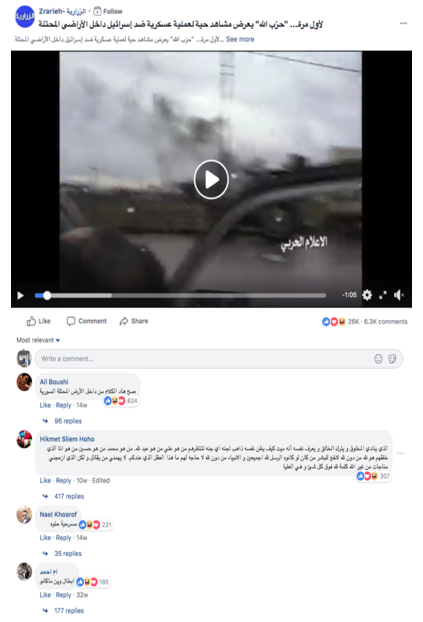Expand 96 replies under Ali Boushi
Viewport: 423px width, 622px height.
click(68, 421)
